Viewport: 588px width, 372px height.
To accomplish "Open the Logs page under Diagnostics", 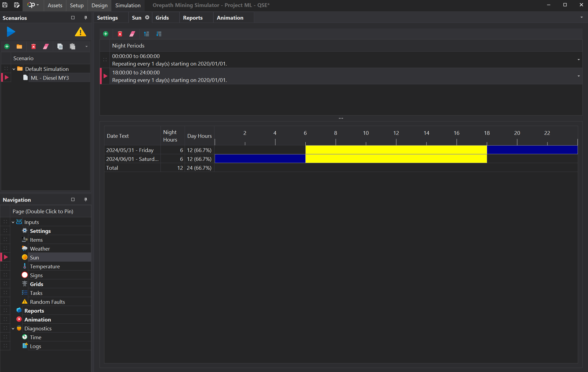I will [x=35, y=346].
